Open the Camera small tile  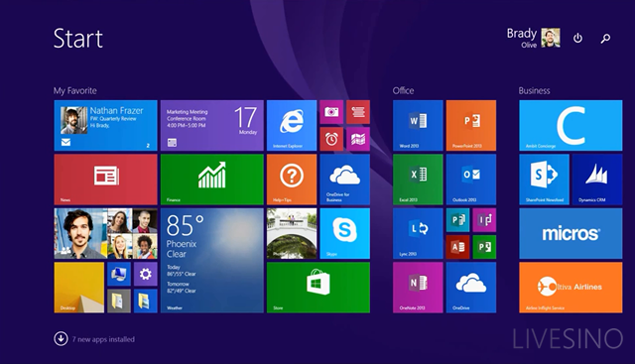(x=331, y=112)
